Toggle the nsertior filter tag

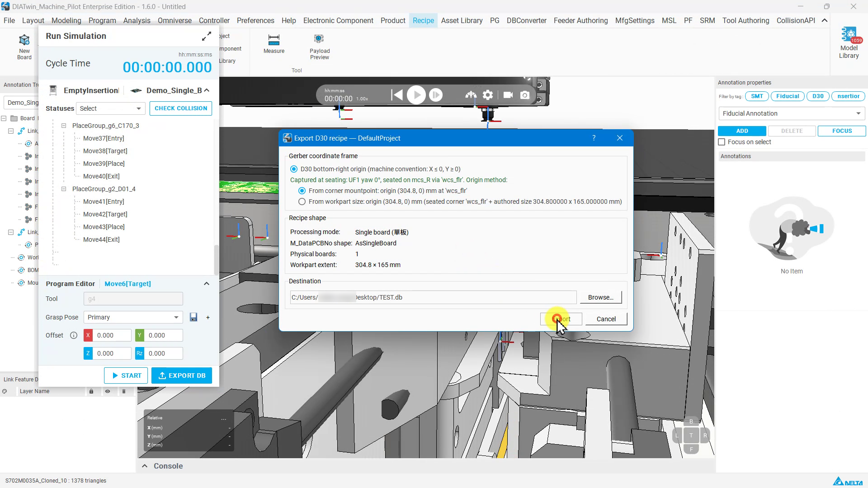pyautogui.click(x=849, y=96)
